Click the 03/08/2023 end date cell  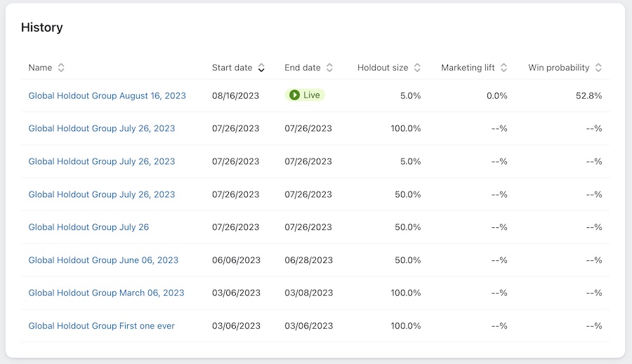click(x=308, y=293)
